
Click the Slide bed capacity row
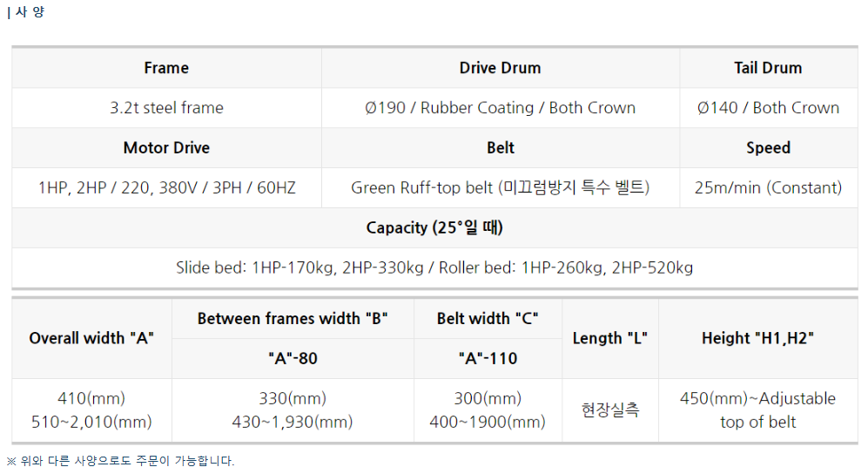coord(434,267)
